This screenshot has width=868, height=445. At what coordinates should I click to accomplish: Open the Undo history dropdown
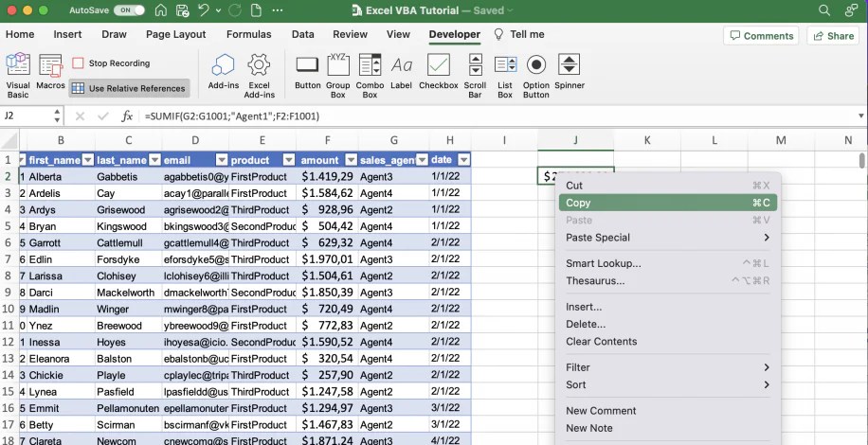[218, 10]
